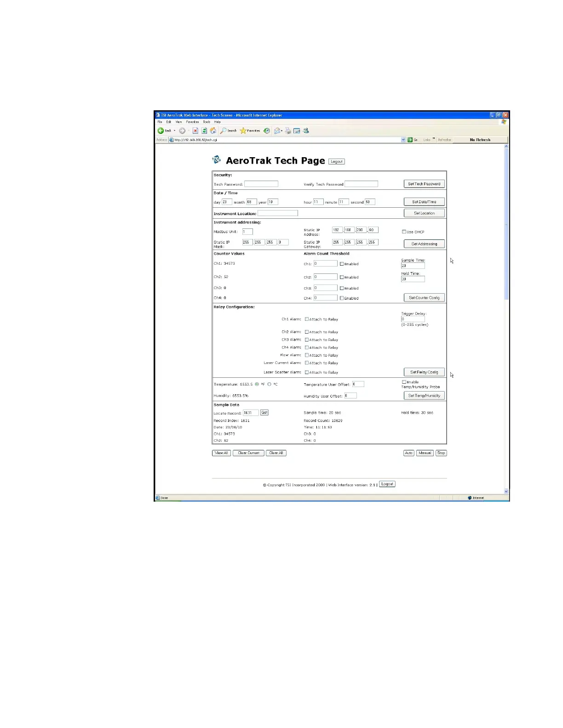Click the Mail envelope toolbar icon
The height and width of the screenshot is (728, 563).
[x=277, y=131]
